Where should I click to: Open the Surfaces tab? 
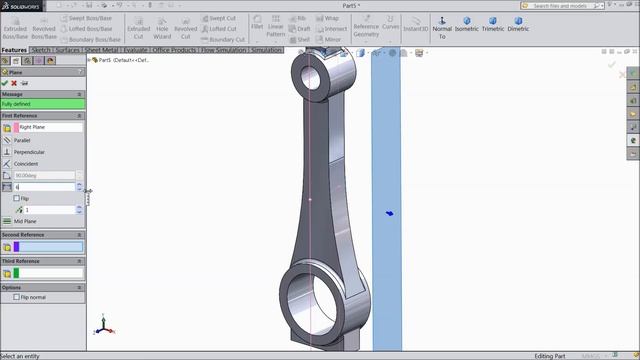click(67, 50)
